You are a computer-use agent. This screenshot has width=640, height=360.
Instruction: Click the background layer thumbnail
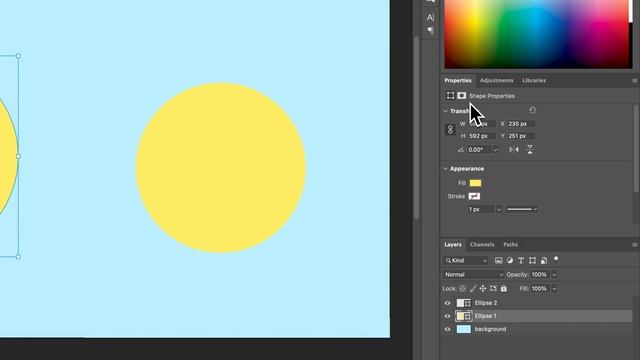463,329
